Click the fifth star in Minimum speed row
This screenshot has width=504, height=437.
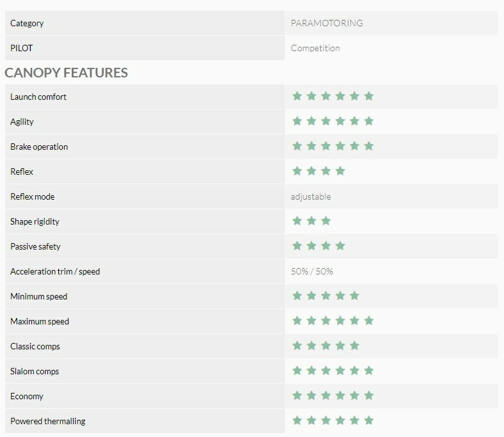[355, 296]
